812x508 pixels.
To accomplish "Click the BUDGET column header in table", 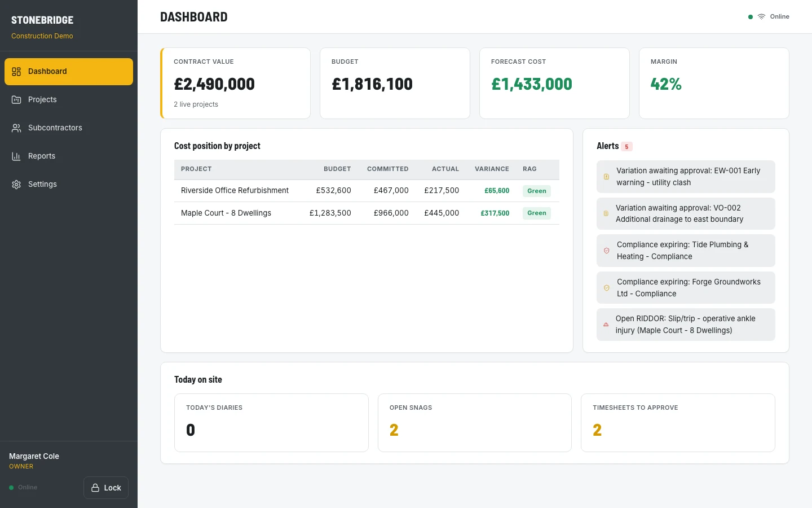I will coord(337,169).
